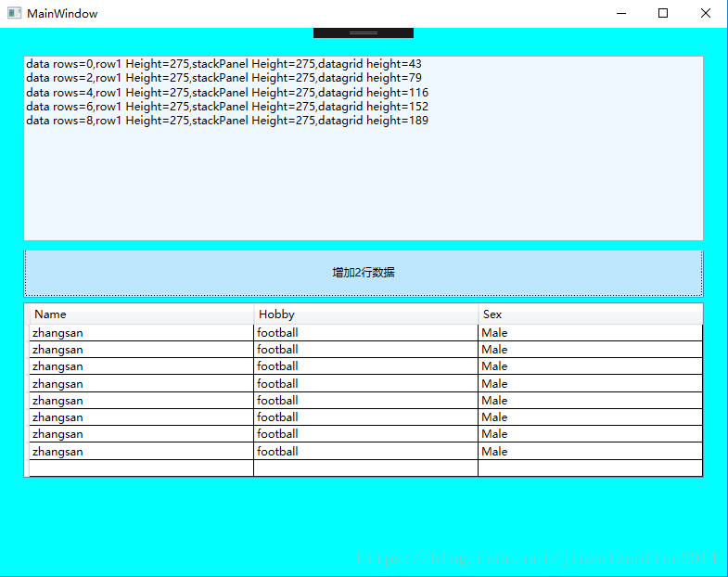Select the topmost zhangsan cell
The width and height of the screenshot is (728, 577).
click(x=142, y=333)
